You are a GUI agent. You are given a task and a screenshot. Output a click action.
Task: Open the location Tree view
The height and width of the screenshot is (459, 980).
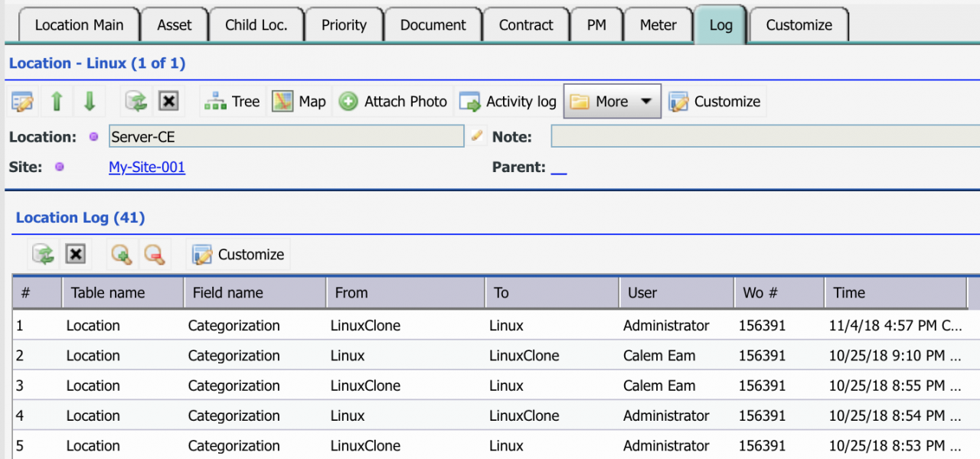click(x=234, y=102)
